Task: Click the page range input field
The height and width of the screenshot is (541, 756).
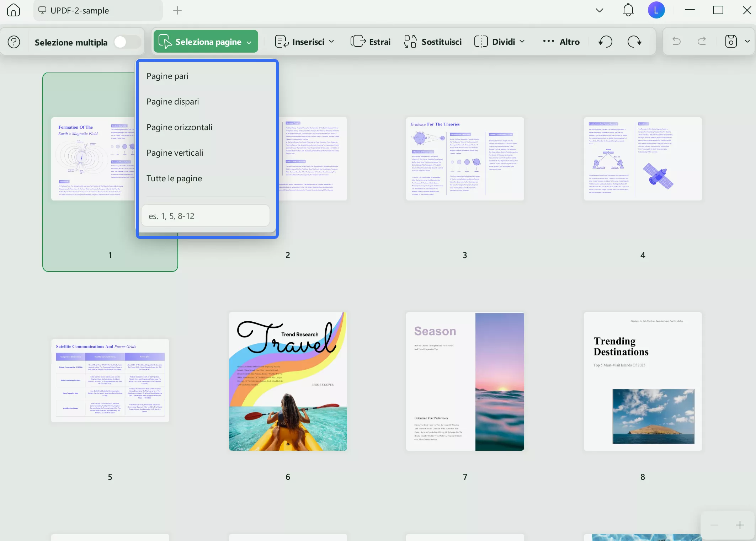Action: click(206, 215)
